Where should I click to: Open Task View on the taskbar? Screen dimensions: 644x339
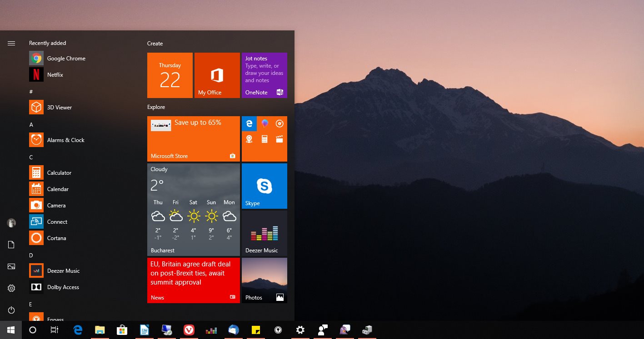point(55,330)
